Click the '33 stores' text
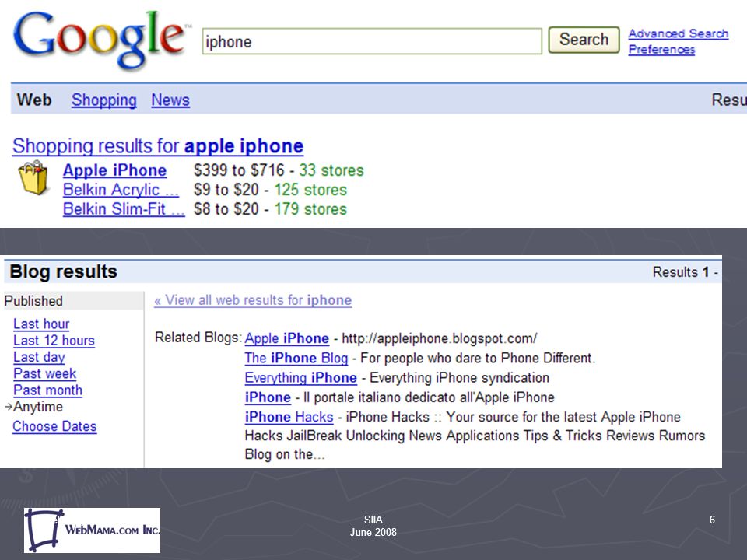This screenshot has width=747, height=560. 331,170
